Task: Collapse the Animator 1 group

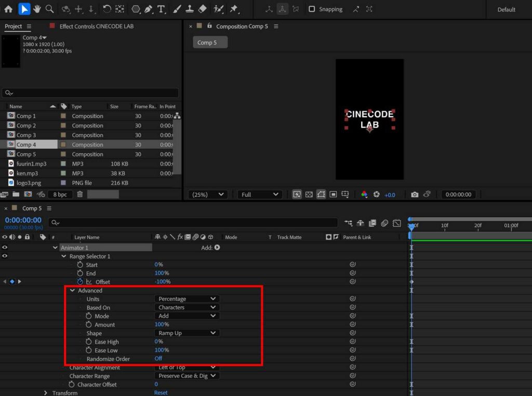Action: point(55,248)
